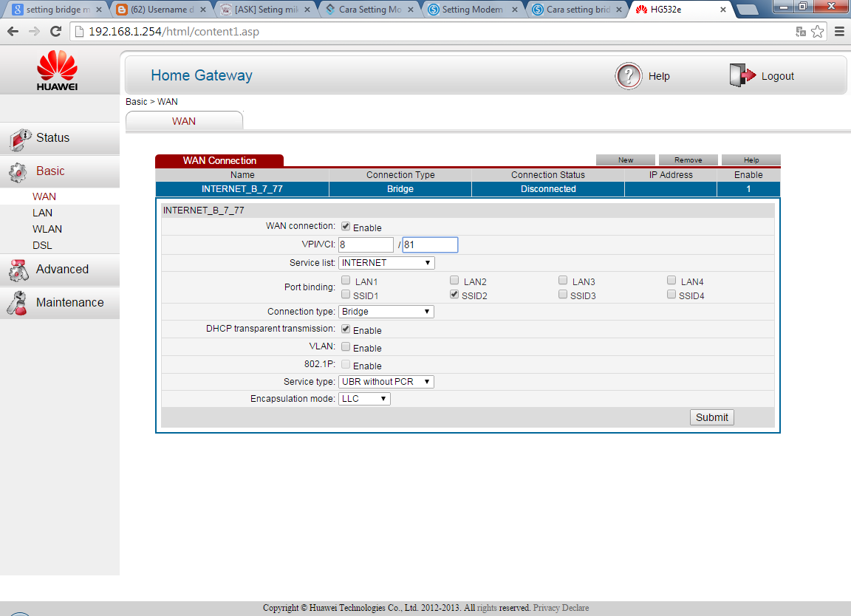Select the WLAN menu item

coord(47,229)
